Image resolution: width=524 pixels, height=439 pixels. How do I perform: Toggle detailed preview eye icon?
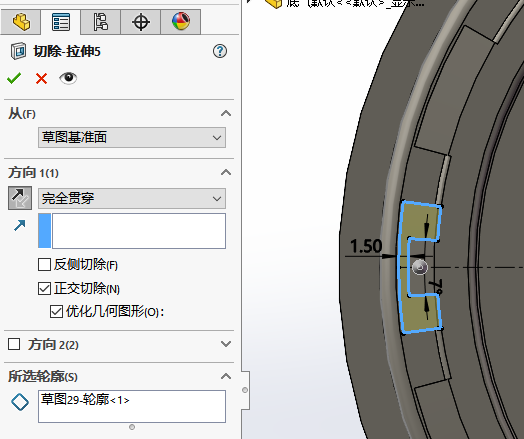click(x=68, y=78)
